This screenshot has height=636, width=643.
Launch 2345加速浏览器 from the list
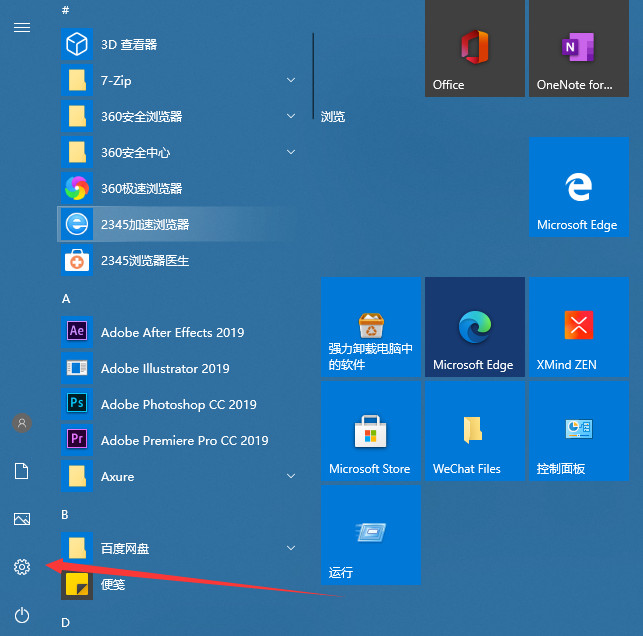tap(178, 224)
